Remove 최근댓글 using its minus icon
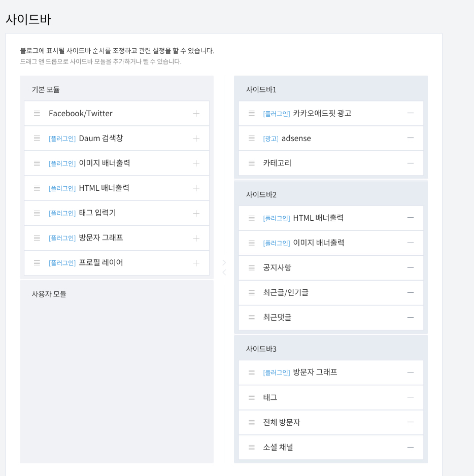This screenshot has height=476, width=474. [411, 317]
